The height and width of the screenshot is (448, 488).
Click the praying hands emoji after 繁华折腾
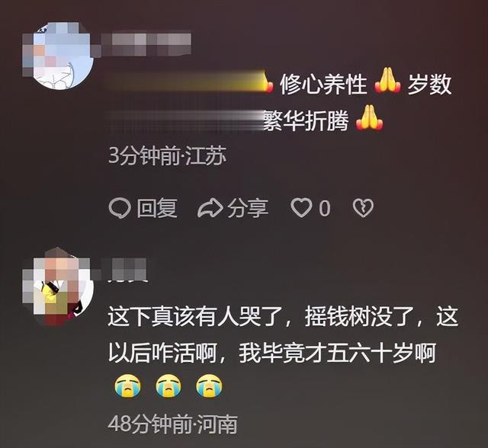click(x=369, y=118)
